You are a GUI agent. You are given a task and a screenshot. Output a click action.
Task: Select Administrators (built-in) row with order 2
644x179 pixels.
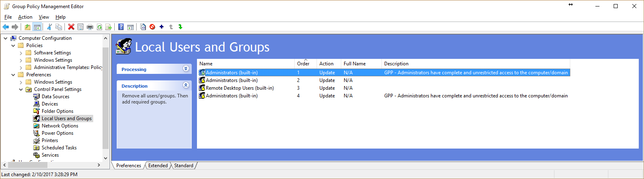click(383, 80)
